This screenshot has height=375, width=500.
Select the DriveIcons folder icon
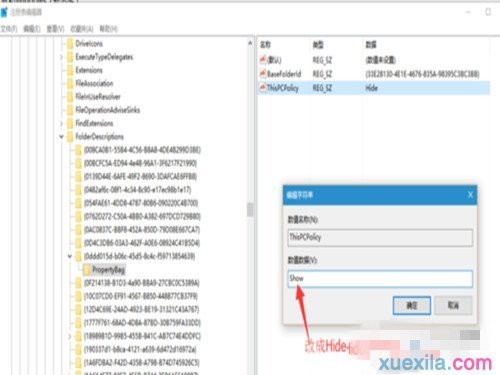[70, 43]
